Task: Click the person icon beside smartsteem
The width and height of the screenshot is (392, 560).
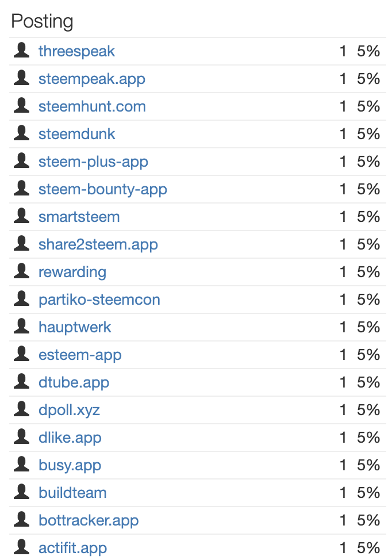Action: tap(21, 216)
